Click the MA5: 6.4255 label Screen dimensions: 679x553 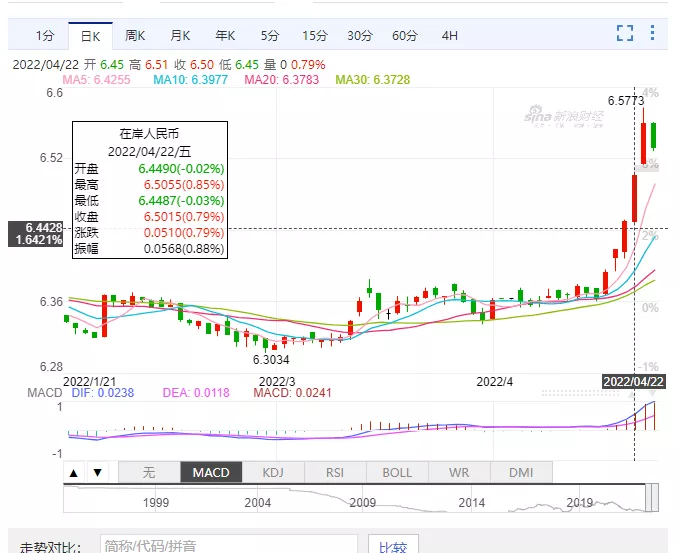pyautogui.click(x=96, y=80)
